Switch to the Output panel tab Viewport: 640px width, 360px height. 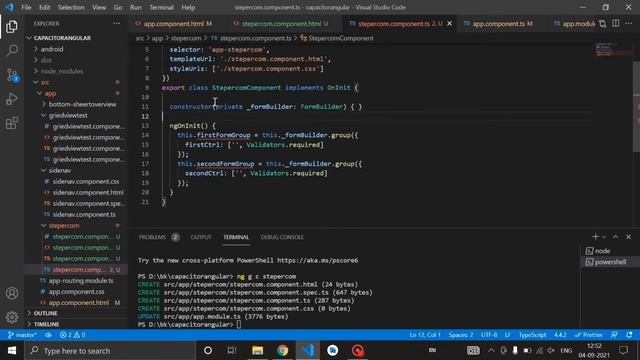201,237
